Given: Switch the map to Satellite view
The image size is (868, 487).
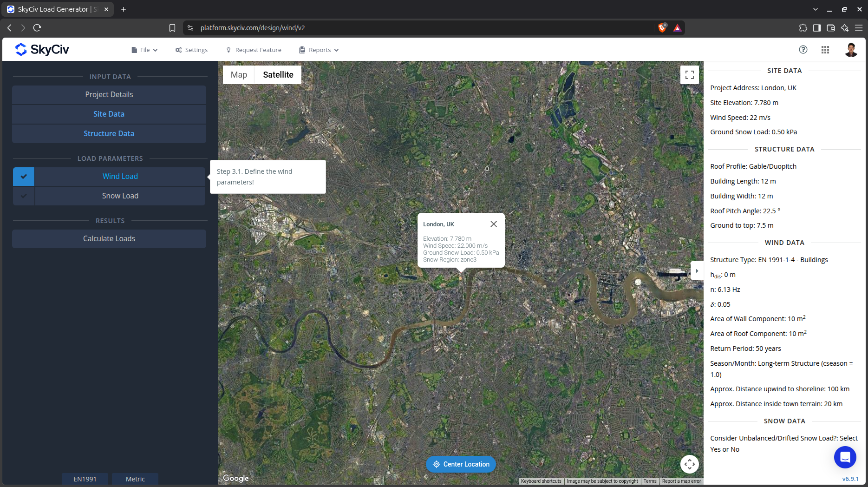Looking at the screenshot, I should pyautogui.click(x=278, y=75).
